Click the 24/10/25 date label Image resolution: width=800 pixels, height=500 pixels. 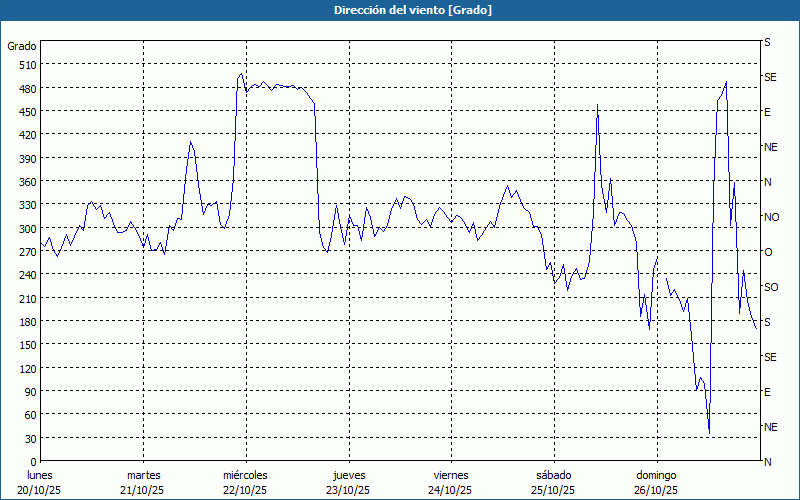pyautogui.click(x=451, y=490)
